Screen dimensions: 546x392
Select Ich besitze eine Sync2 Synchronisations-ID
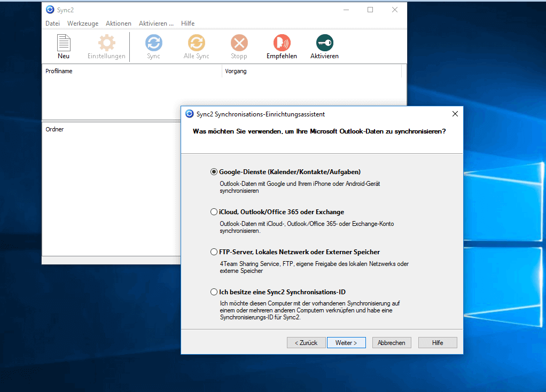coord(214,292)
